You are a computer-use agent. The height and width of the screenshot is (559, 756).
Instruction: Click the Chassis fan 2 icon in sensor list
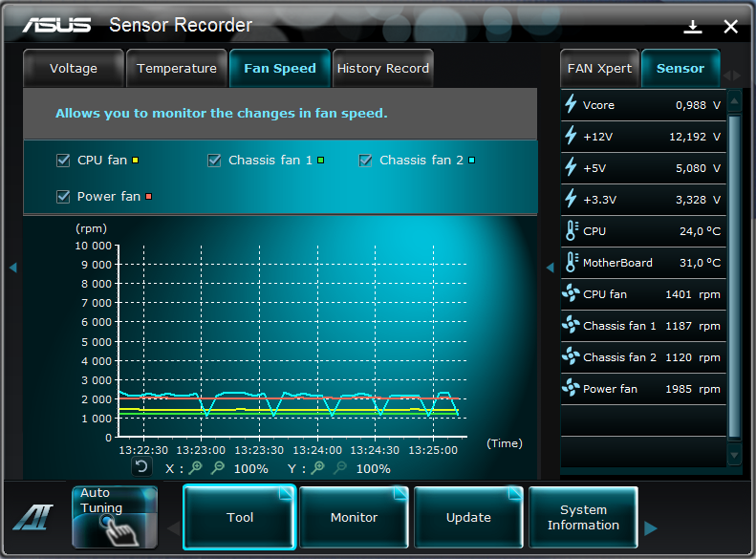point(571,356)
